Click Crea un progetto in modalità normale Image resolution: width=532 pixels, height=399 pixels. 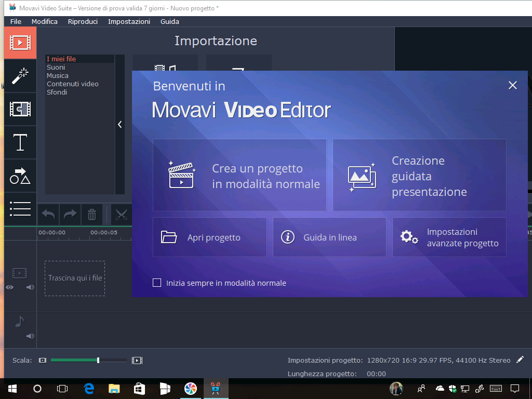pyautogui.click(x=240, y=175)
